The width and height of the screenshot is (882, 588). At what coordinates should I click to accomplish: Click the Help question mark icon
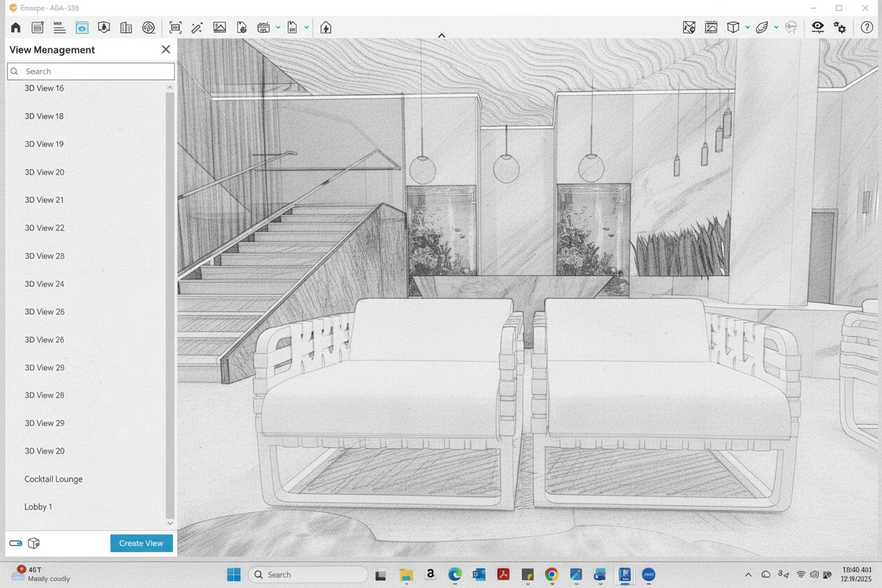(866, 28)
